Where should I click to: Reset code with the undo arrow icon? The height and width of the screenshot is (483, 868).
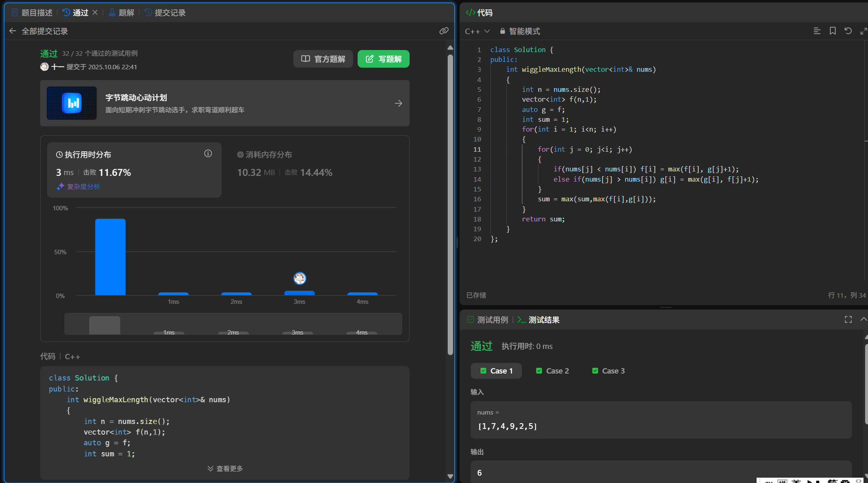click(x=848, y=31)
